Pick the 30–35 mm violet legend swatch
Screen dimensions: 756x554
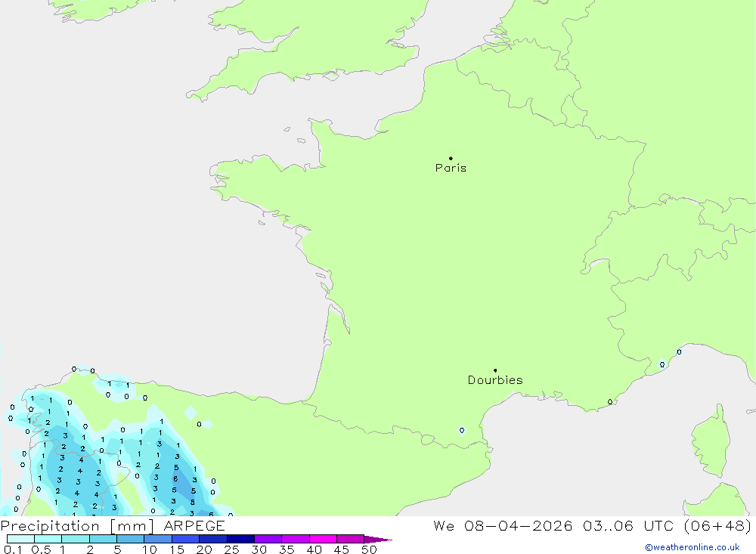point(268,539)
